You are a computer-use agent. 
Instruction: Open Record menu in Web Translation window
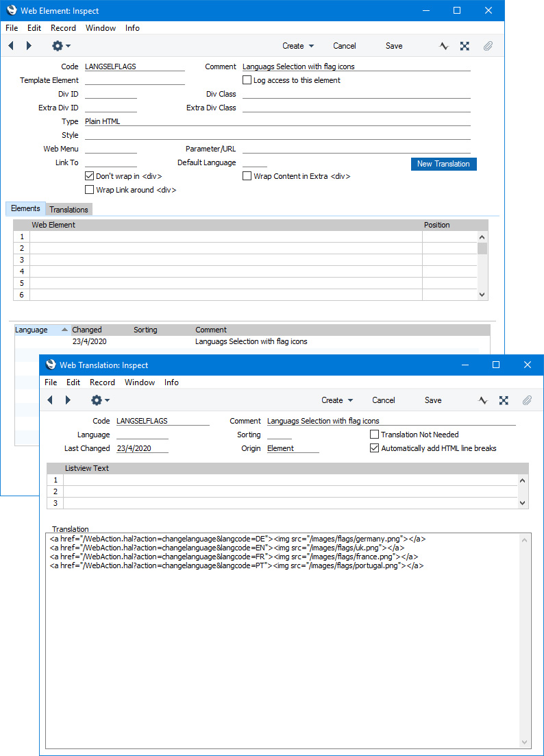click(102, 382)
